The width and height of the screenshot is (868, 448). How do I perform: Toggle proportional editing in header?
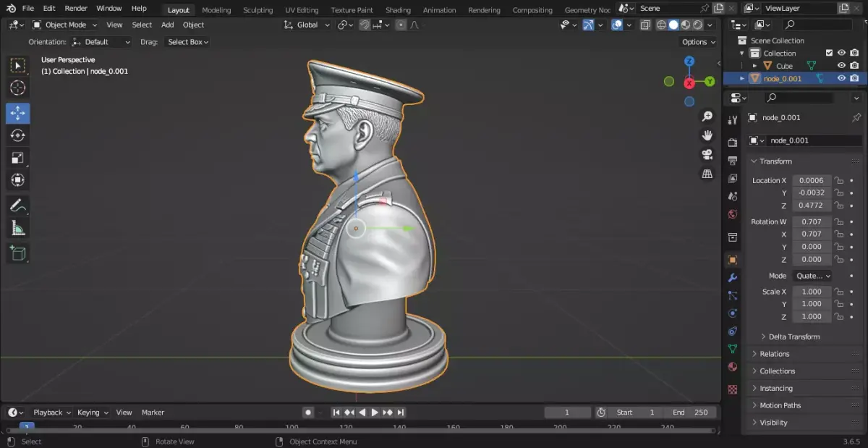[400, 25]
